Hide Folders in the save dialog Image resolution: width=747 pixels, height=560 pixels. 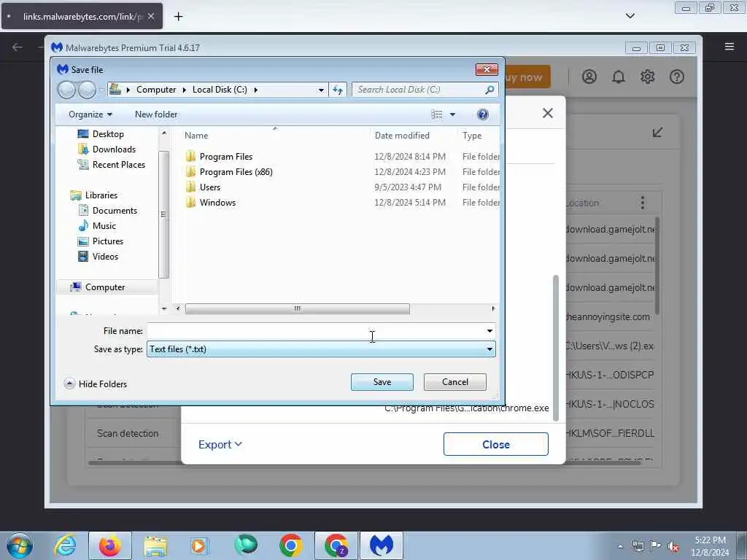[x=96, y=384]
